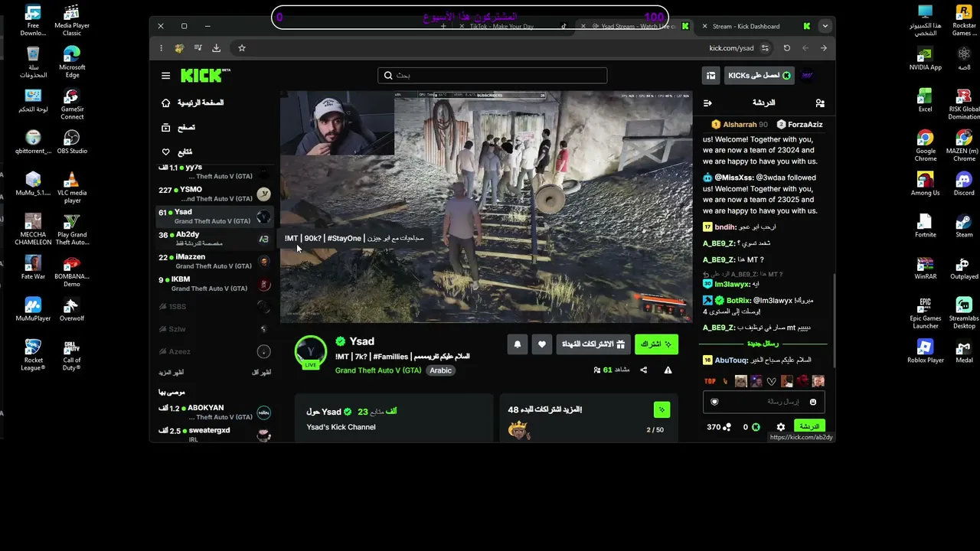Image resolution: width=980 pixels, height=551 pixels.
Task: Open a new browser tab with plus
Action: (x=443, y=26)
